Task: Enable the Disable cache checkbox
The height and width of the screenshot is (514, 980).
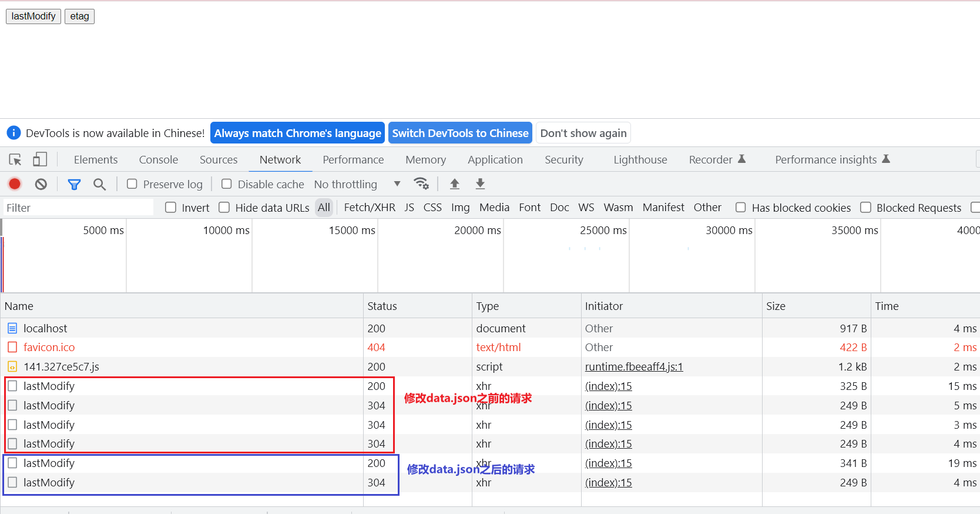Action: [x=227, y=184]
